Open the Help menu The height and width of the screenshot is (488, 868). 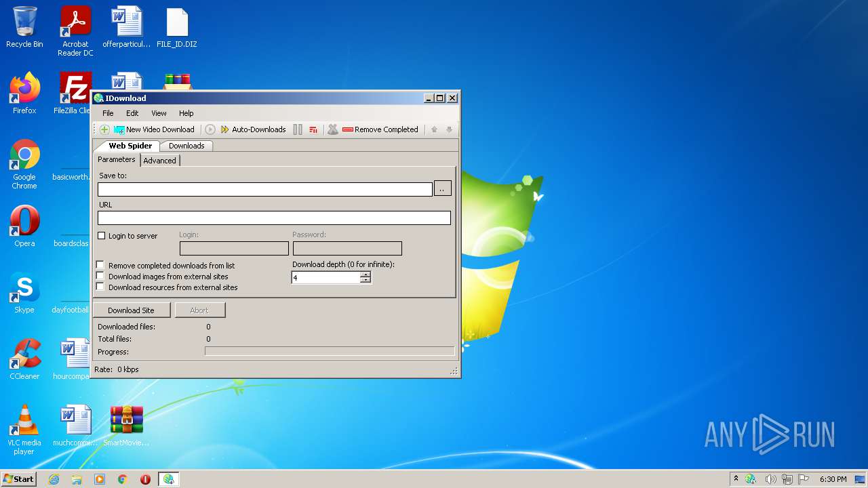(186, 113)
